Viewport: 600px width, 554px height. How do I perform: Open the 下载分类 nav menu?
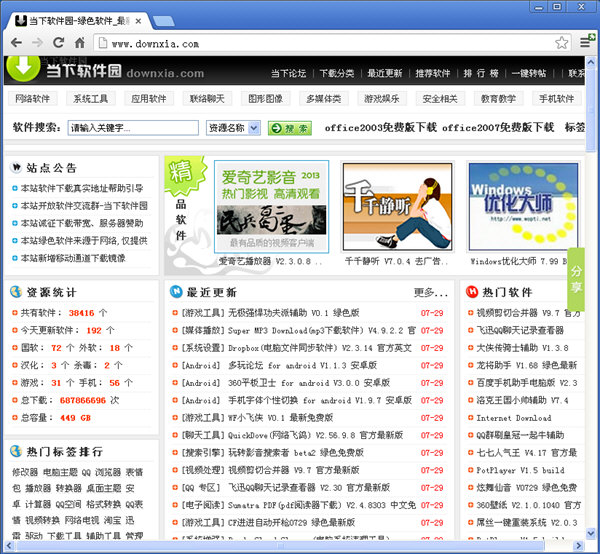[337, 73]
